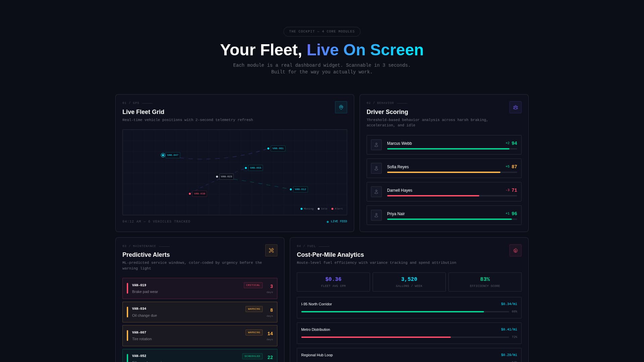Select the VAN-047 marker on the fleet map
Screen dimensions: 644x362
[163, 155]
